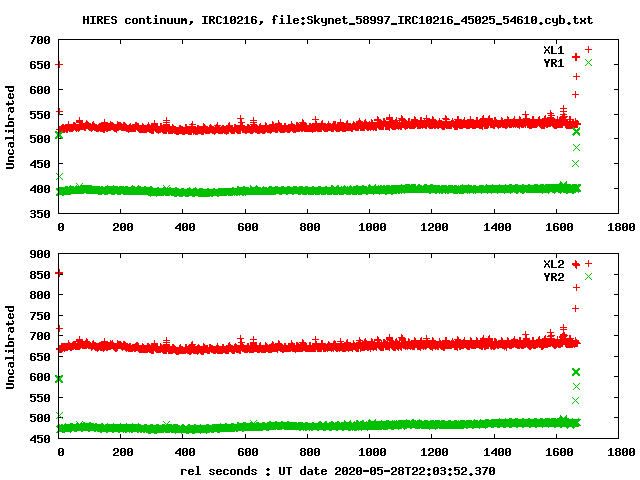The height and width of the screenshot is (480, 640).
Task: Click 'Uncalibrated' y-axis label of the XL2/YR2 plot
Action: [10, 347]
